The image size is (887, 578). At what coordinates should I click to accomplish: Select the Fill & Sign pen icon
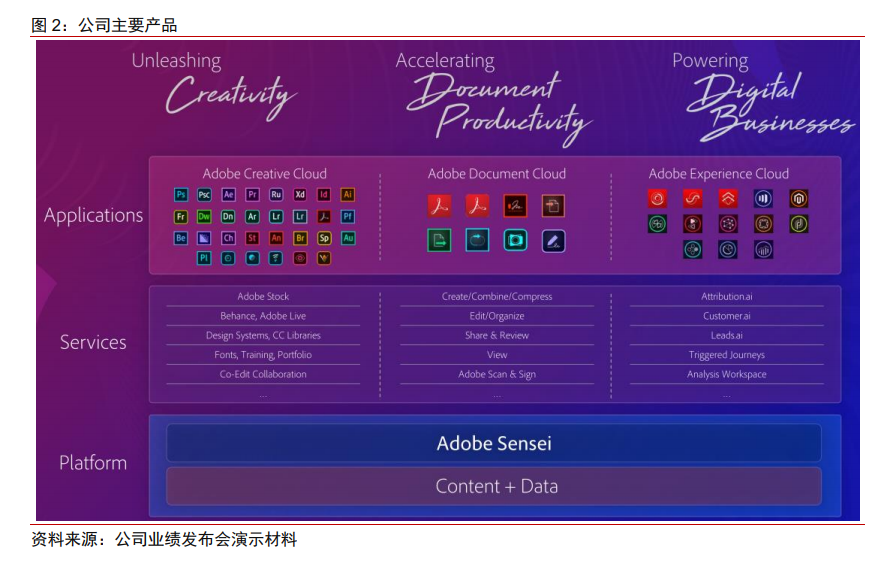point(553,241)
